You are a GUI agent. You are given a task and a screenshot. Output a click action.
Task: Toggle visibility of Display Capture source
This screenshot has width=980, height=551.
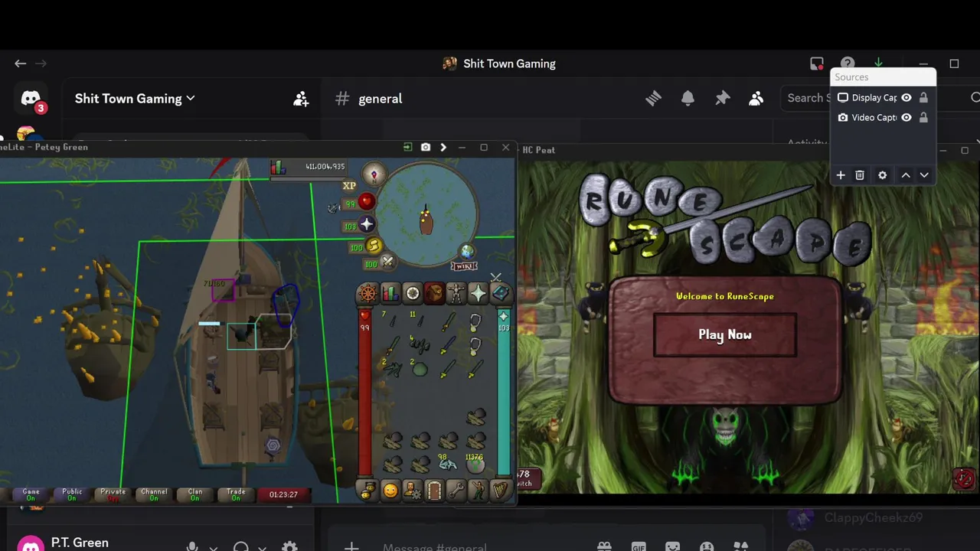pos(906,97)
